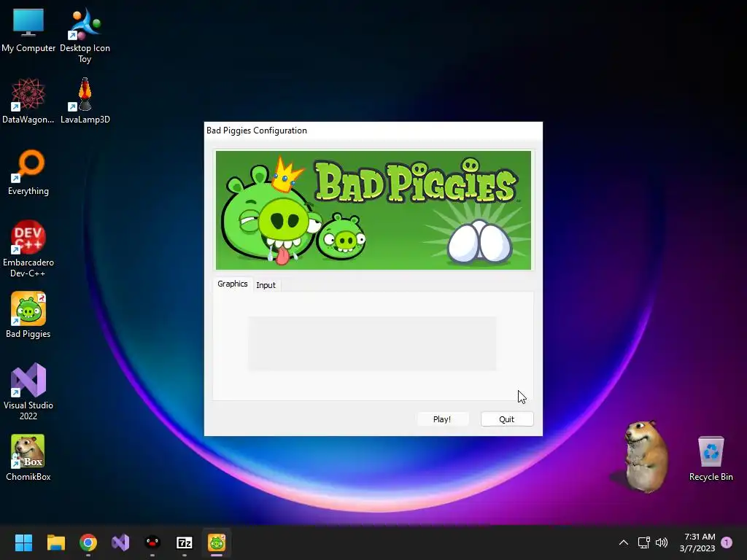Select the Desktop Icon Toy shortcut

coord(85,34)
